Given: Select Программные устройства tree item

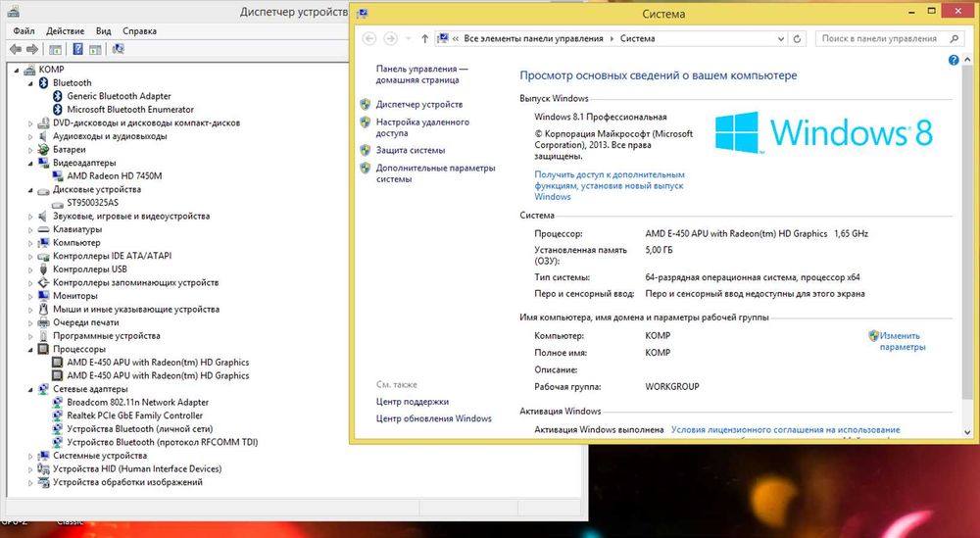Looking at the screenshot, I should 106,336.
